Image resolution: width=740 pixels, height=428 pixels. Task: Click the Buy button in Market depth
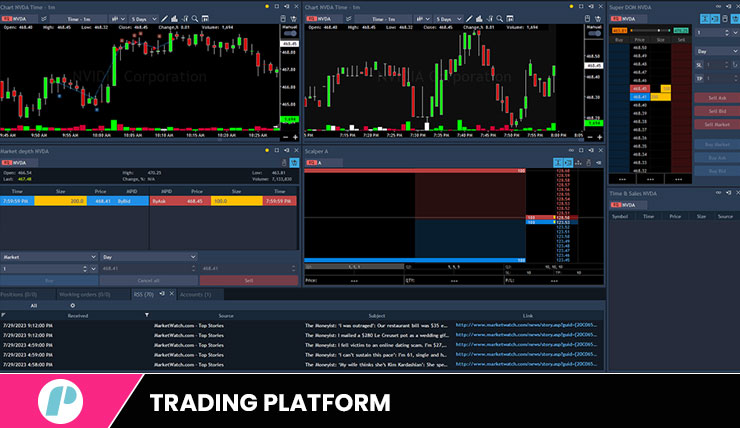click(49, 281)
